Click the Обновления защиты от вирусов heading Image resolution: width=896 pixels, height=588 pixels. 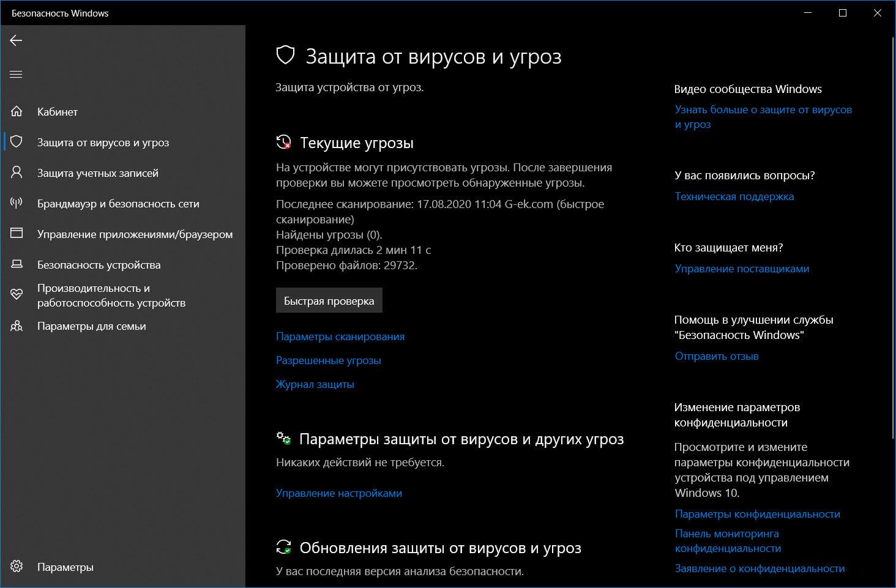tap(440, 548)
